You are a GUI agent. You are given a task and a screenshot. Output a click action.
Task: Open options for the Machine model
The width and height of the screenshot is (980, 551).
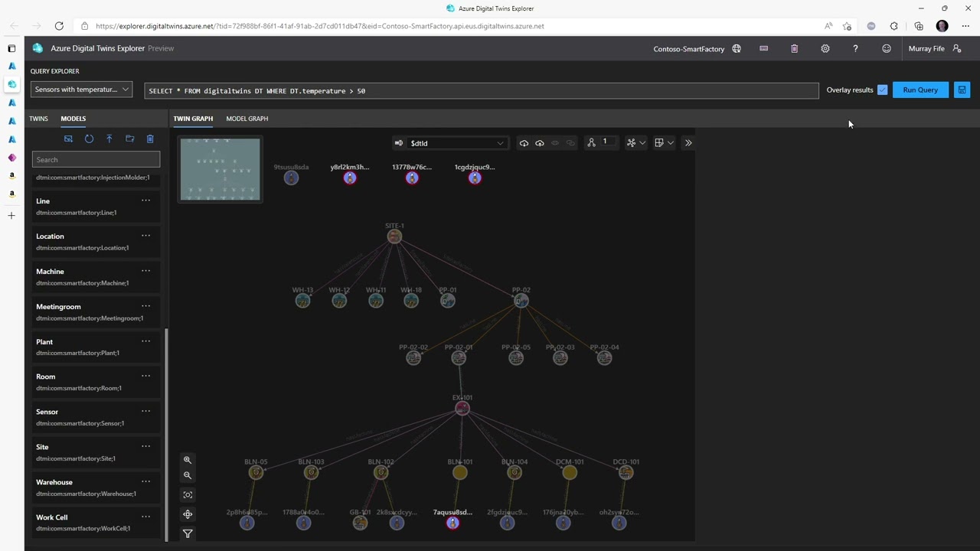pyautogui.click(x=145, y=271)
